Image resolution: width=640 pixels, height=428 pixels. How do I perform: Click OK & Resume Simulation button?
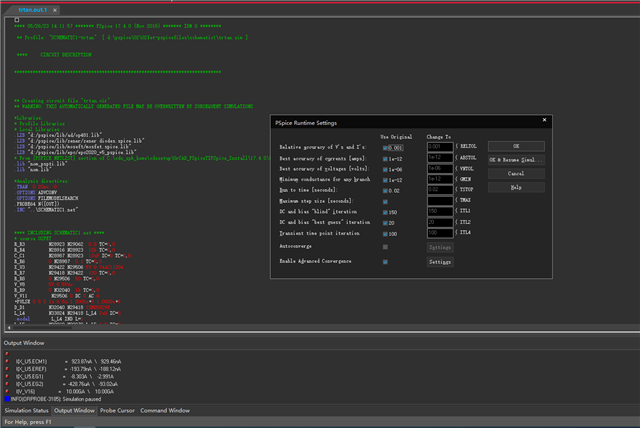point(516,160)
